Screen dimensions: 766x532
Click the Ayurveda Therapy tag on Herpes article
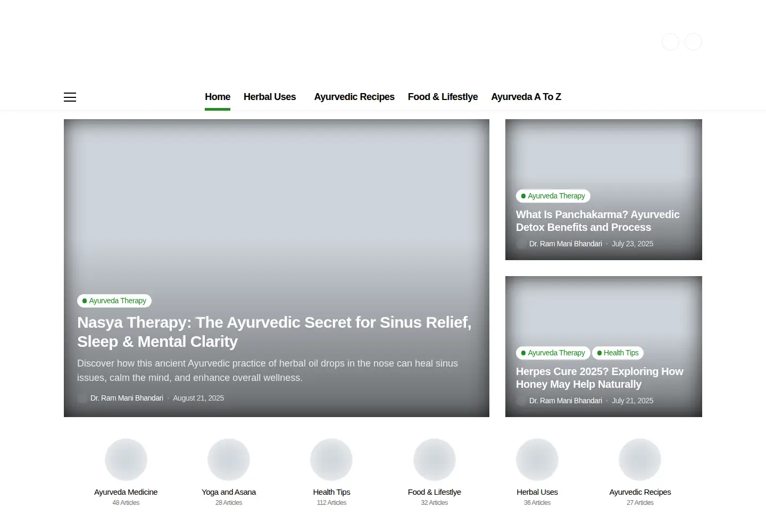(x=553, y=353)
